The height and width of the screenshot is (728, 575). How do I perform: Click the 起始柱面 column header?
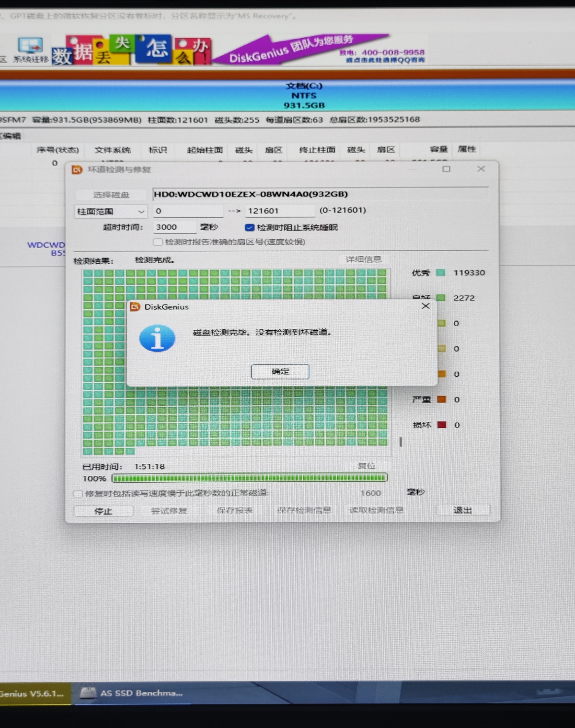(x=205, y=150)
